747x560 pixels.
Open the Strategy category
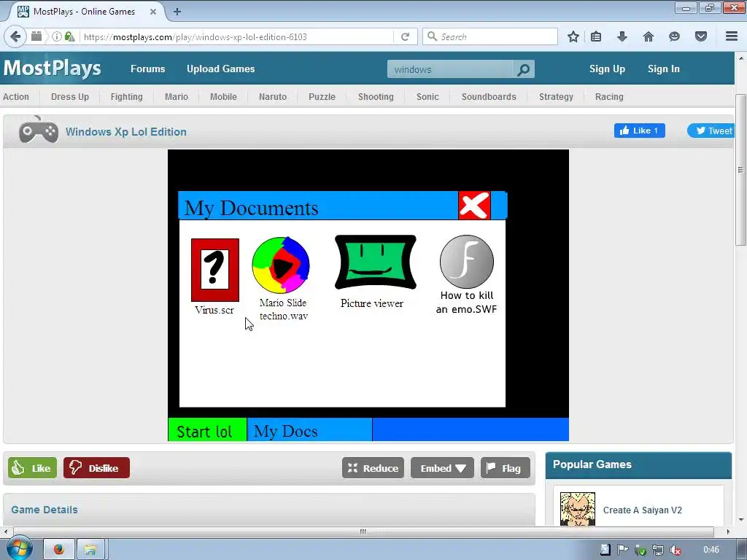pyautogui.click(x=556, y=97)
